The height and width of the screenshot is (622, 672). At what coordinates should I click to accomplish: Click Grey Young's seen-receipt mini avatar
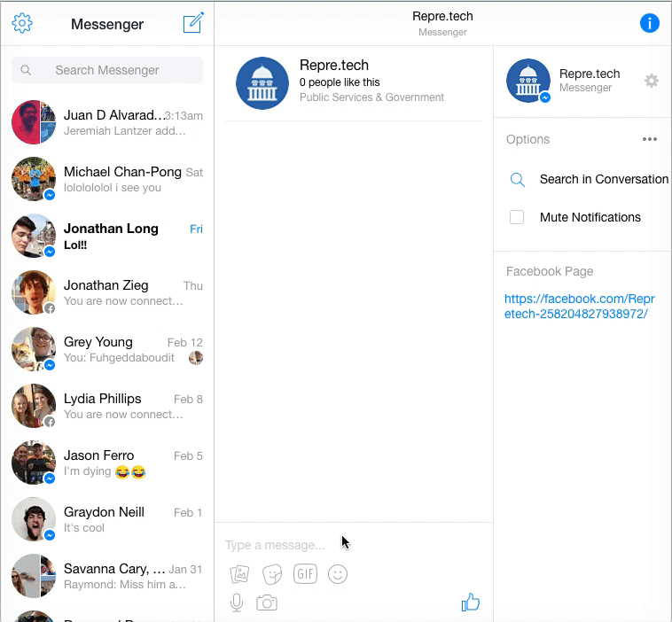click(x=196, y=358)
